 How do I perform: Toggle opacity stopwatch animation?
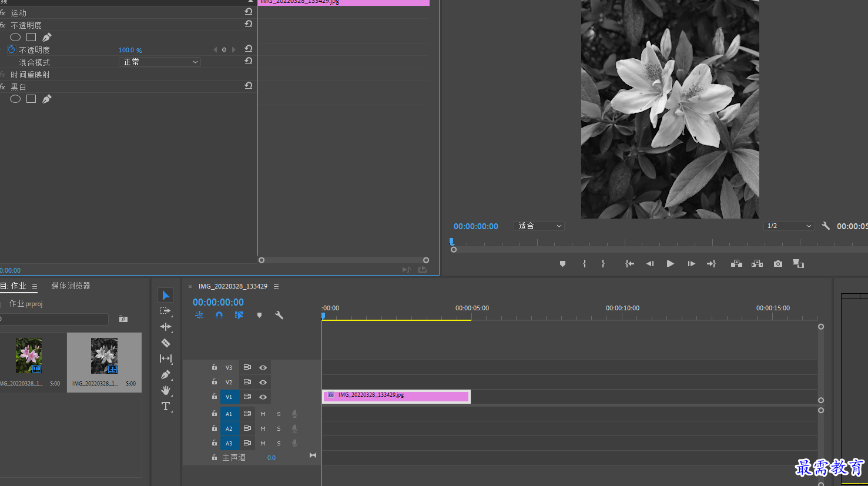11,50
